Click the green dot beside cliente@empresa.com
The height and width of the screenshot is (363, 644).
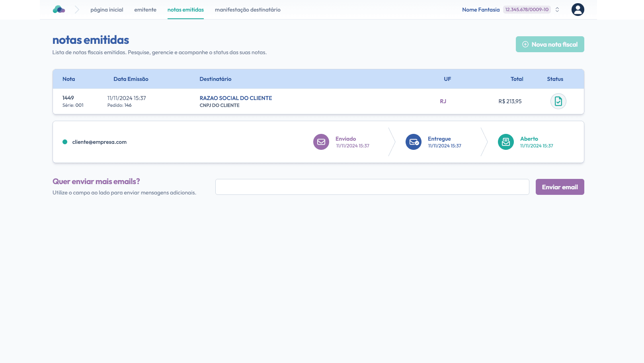[x=65, y=142]
